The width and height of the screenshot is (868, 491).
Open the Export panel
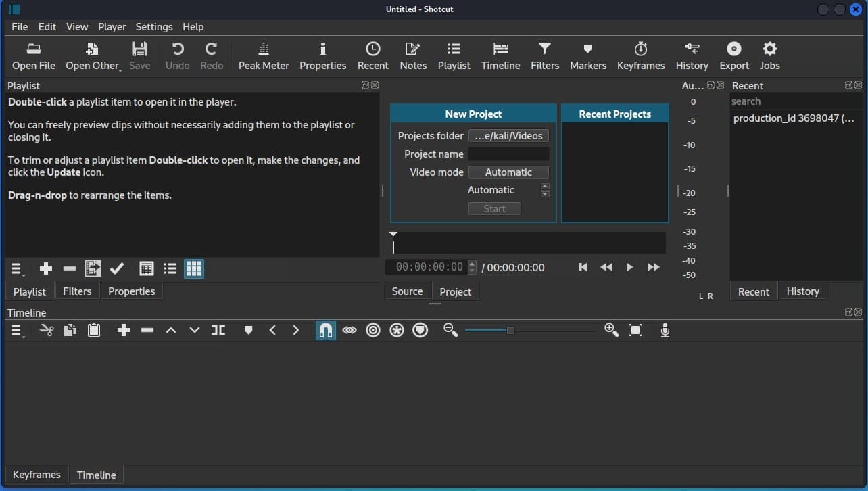(x=734, y=56)
